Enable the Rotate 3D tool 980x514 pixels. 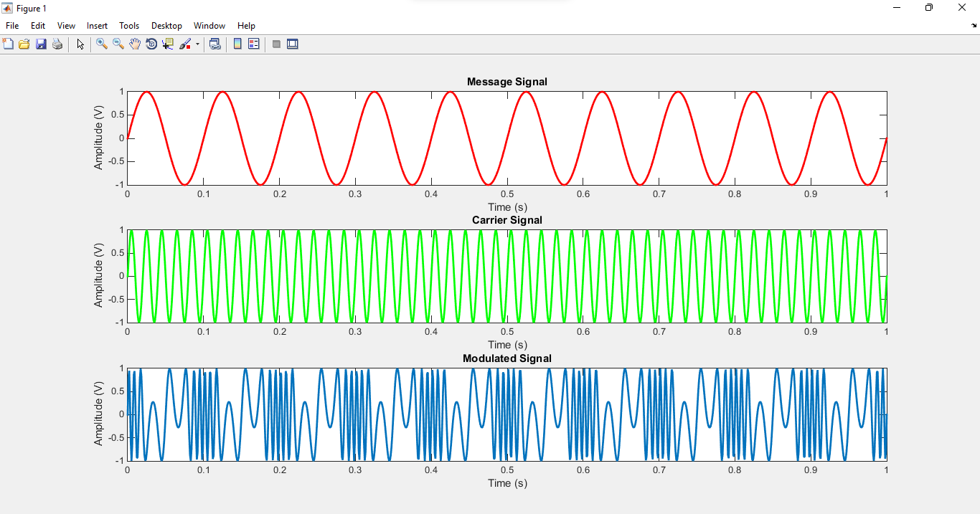pos(151,44)
